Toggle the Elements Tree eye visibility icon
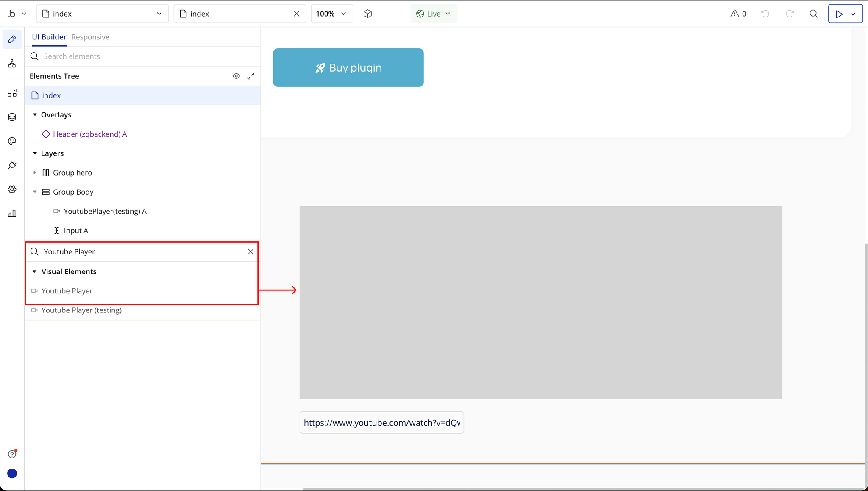The width and height of the screenshot is (868, 491). pyautogui.click(x=236, y=76)
